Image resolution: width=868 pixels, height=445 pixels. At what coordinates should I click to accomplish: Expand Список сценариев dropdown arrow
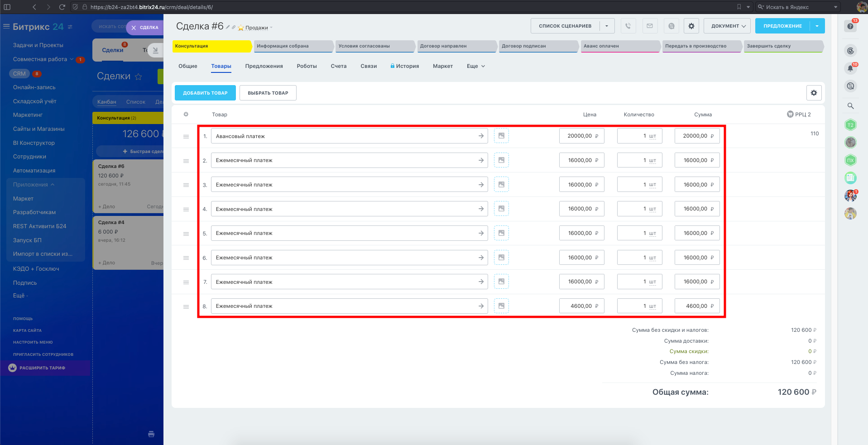607,26
